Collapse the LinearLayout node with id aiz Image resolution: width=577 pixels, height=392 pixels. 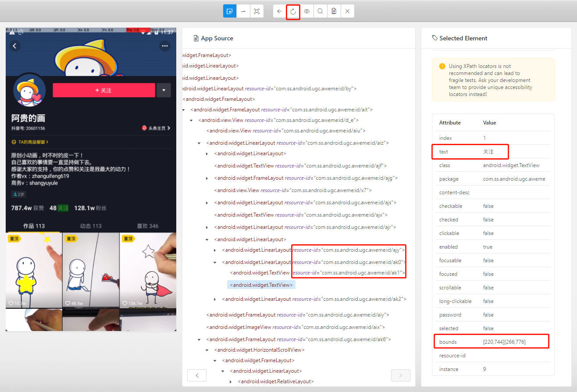(x=199, y=143)
